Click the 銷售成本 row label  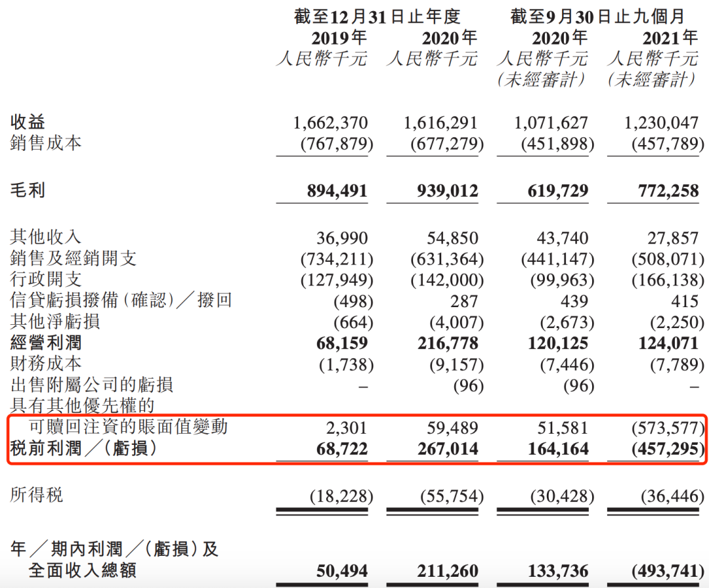pyautogui.click(x=46, y=143)
